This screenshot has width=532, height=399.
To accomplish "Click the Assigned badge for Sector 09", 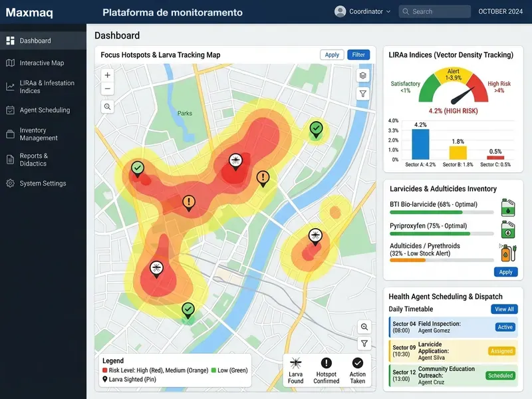I will [502, 351].
